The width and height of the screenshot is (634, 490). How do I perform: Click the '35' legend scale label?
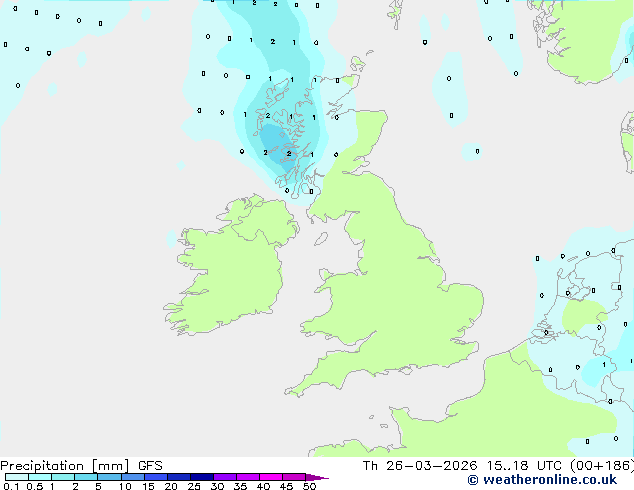pos(240,486)
